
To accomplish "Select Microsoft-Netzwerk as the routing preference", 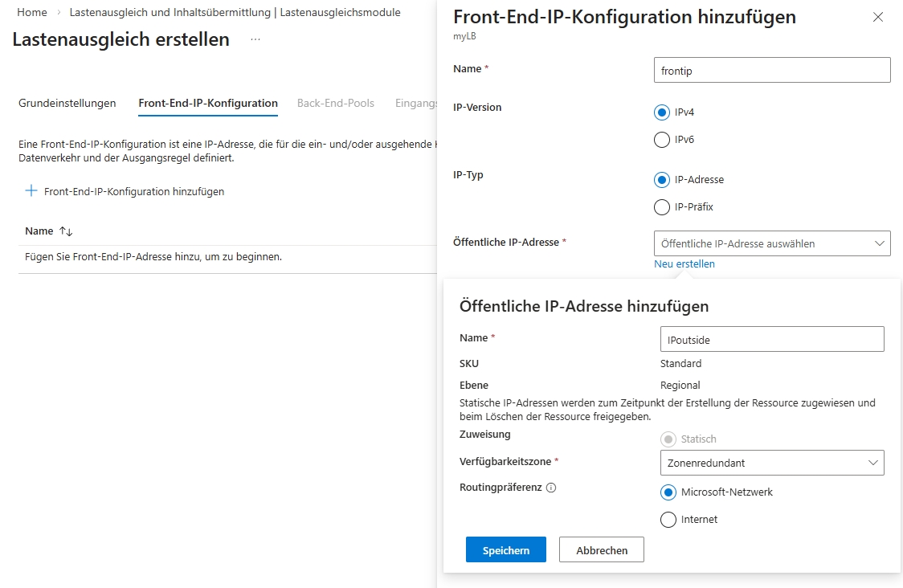I will coord(668,492).
